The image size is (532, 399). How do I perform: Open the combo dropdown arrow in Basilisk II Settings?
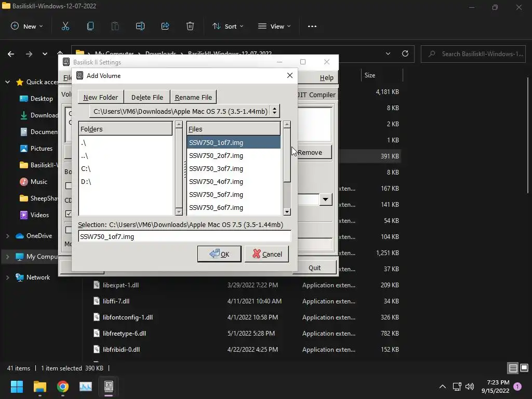(325, 199)
